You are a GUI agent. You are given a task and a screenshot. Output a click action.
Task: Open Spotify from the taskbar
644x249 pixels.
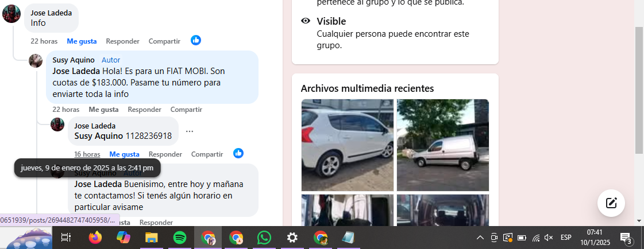180,238
